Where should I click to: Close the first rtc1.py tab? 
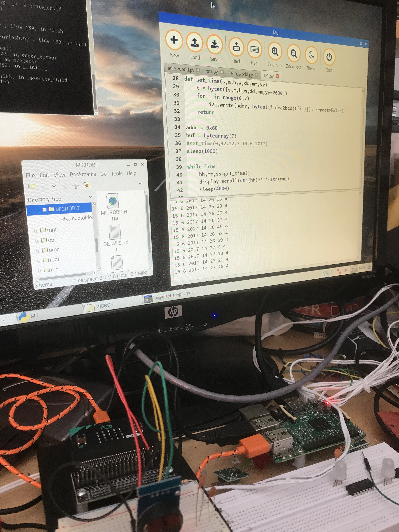click(x=222, y=72)
